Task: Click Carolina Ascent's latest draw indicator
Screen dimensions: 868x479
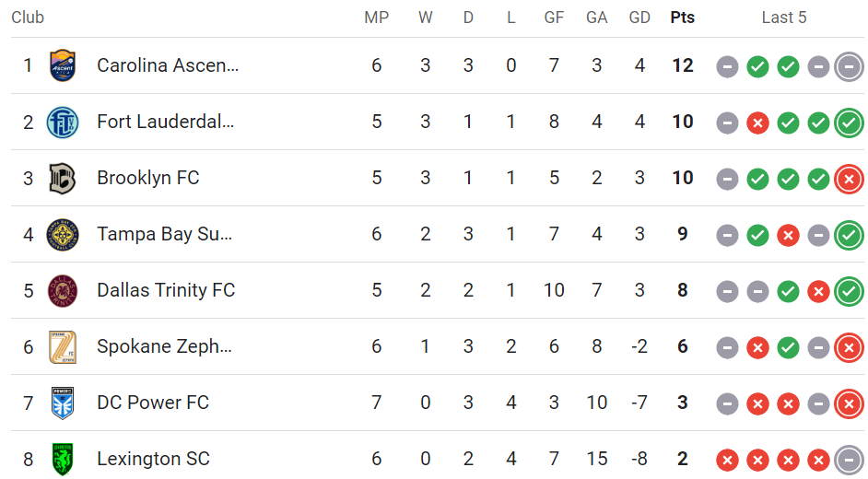Action: (x=849, y=66)
